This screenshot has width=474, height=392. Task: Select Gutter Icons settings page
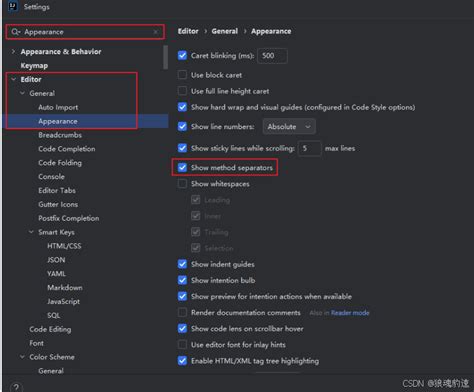pos(58,204)
